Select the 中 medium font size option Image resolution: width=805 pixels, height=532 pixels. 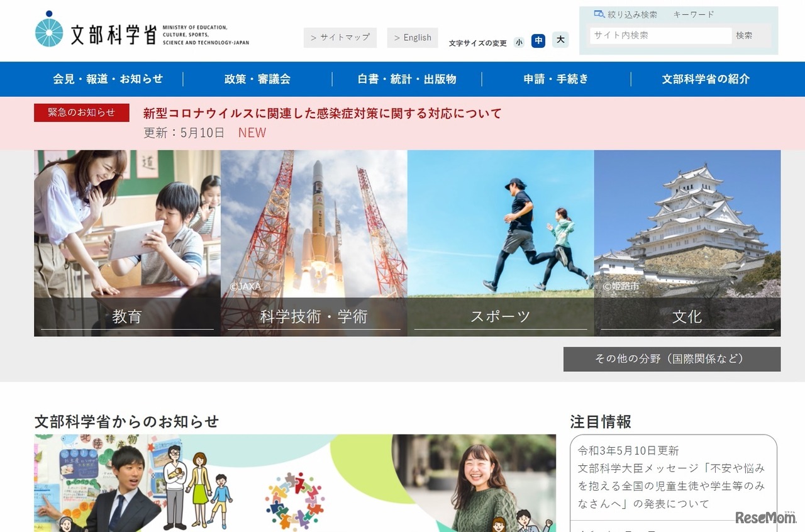click(538, 42)
